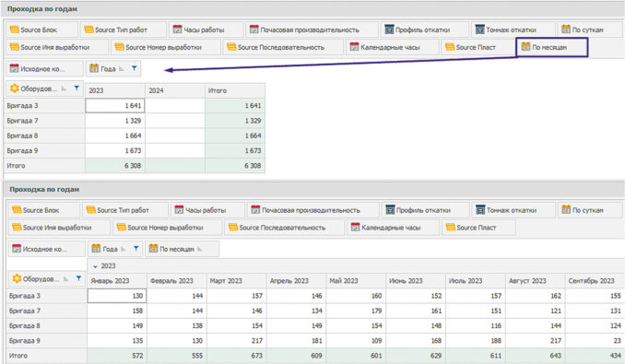Click the Оборудов... gear icon in lower pivot
625x364 pixels.
pyautogui.click(x=17, y=279)
